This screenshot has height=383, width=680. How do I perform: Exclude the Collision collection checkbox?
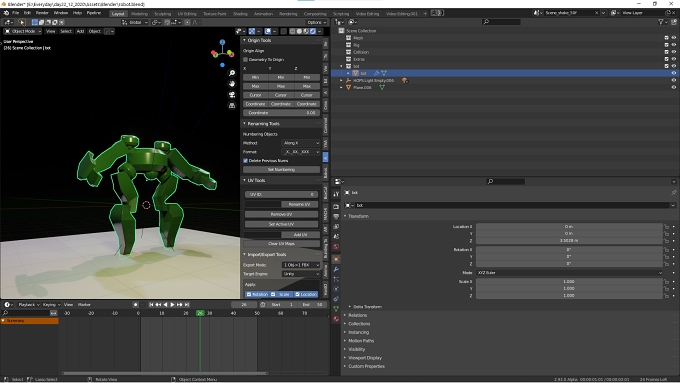(667, 52)
